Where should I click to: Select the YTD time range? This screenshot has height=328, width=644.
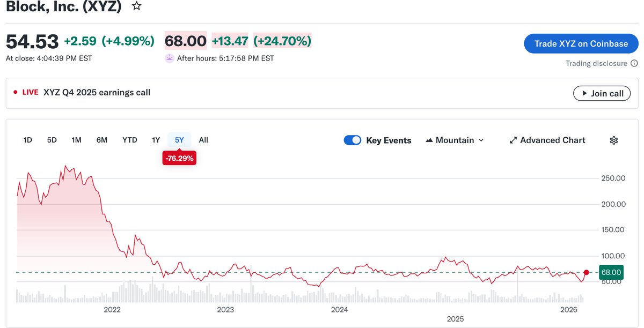(x=130, y=140)
